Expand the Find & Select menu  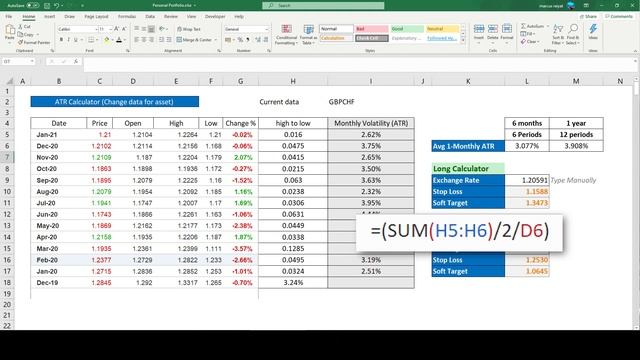[573, 34]
